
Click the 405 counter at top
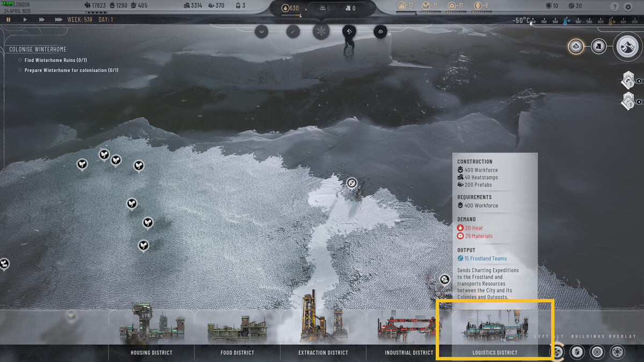pyautogui.click(x=139, y=6)
